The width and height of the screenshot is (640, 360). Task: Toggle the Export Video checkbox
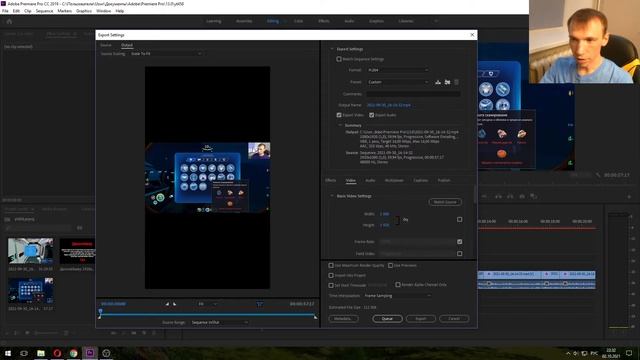tap(339, 115)
